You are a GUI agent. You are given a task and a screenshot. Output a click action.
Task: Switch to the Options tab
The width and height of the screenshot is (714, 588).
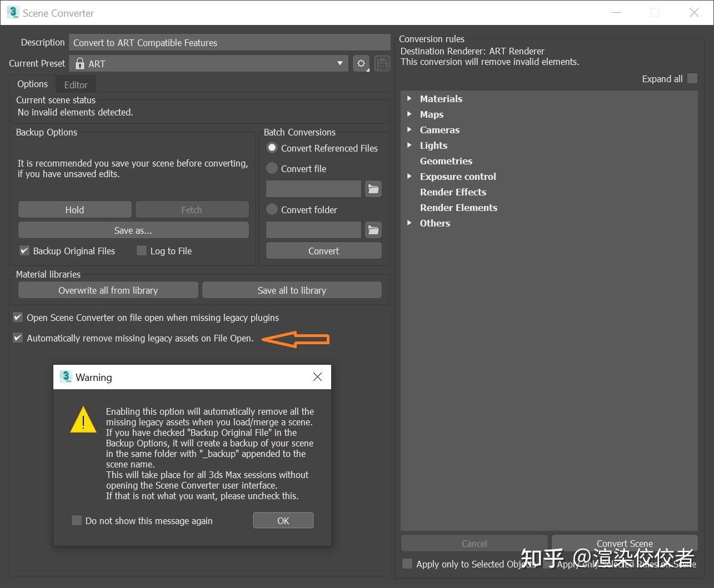coord(32,84)
